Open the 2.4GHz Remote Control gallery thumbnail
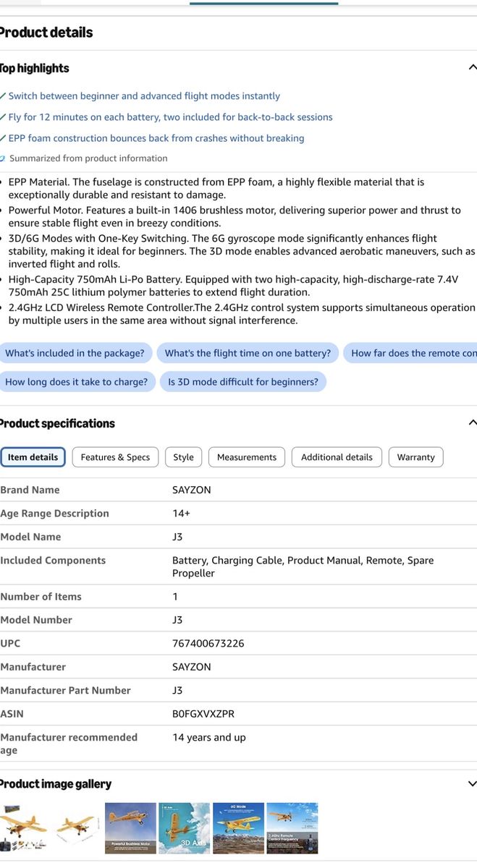The height and width of the screenshot is (868, 477). [292, 828]
